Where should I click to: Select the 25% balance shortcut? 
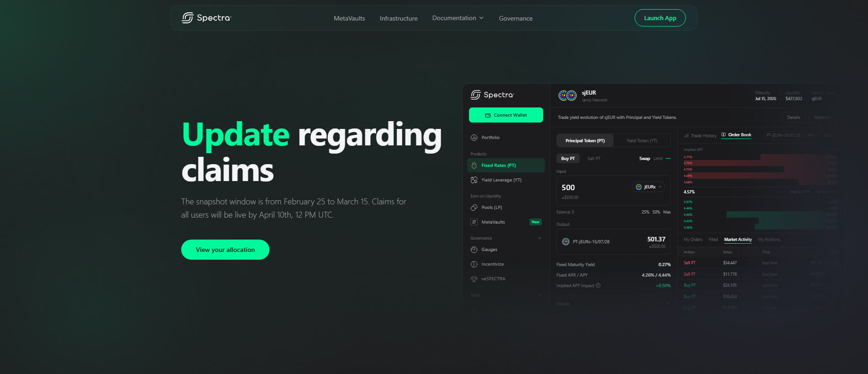point(645,212)
